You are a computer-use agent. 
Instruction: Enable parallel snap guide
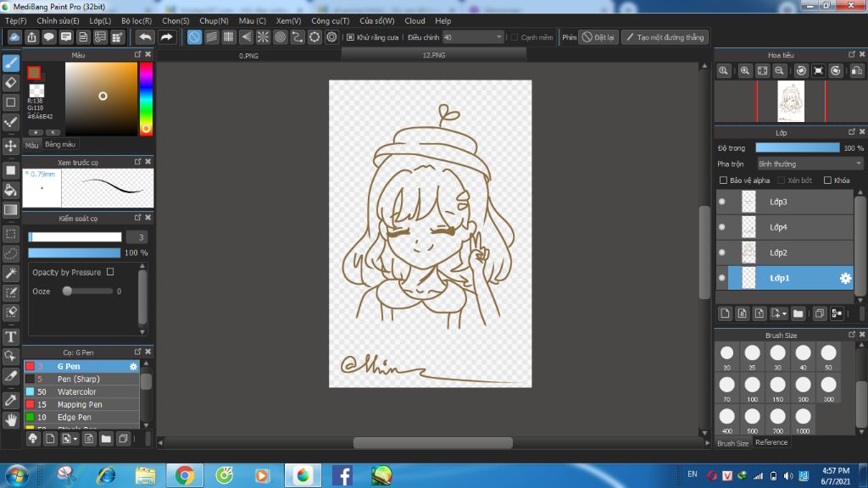point(211,37)
